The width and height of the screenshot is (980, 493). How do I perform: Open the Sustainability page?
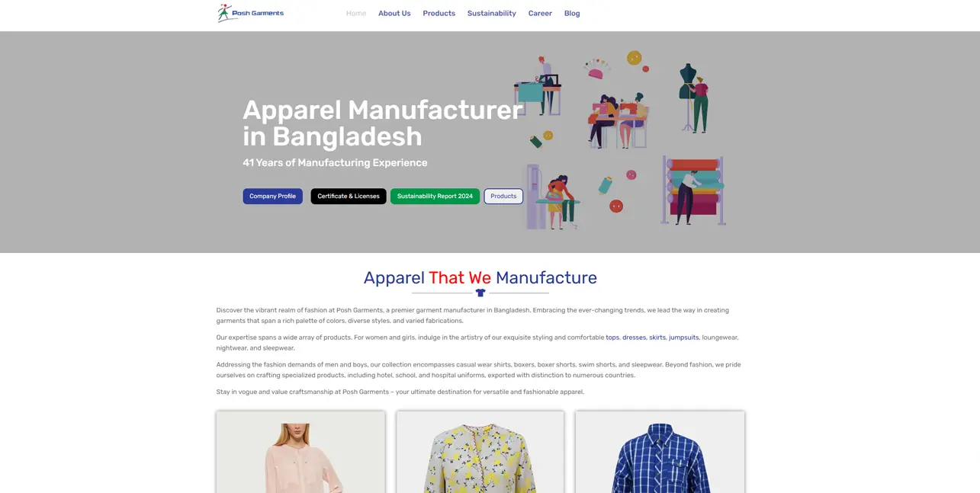click(492, 13)
